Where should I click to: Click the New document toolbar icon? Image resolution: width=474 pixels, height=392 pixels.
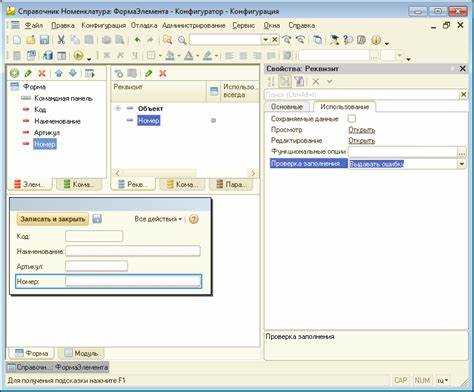[17, 40]
